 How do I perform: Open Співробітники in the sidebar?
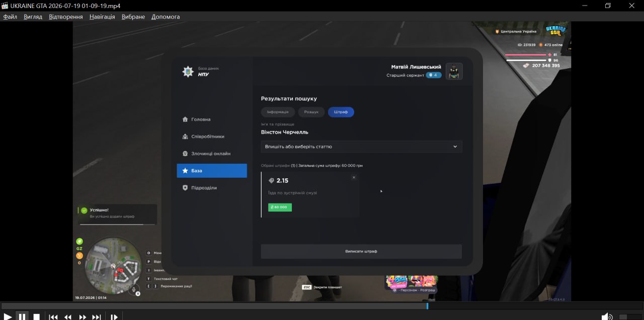click(x=212, y=137)
